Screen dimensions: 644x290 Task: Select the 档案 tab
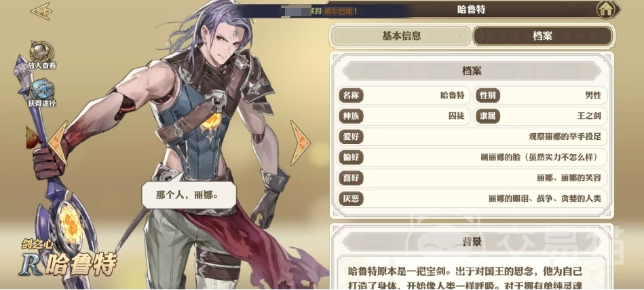(x=542, y=36)
